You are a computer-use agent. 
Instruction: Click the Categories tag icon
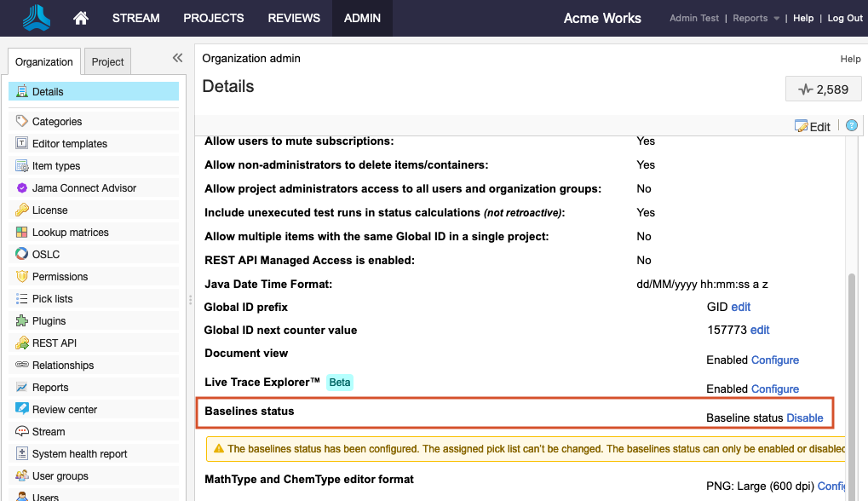coord(21,121)
